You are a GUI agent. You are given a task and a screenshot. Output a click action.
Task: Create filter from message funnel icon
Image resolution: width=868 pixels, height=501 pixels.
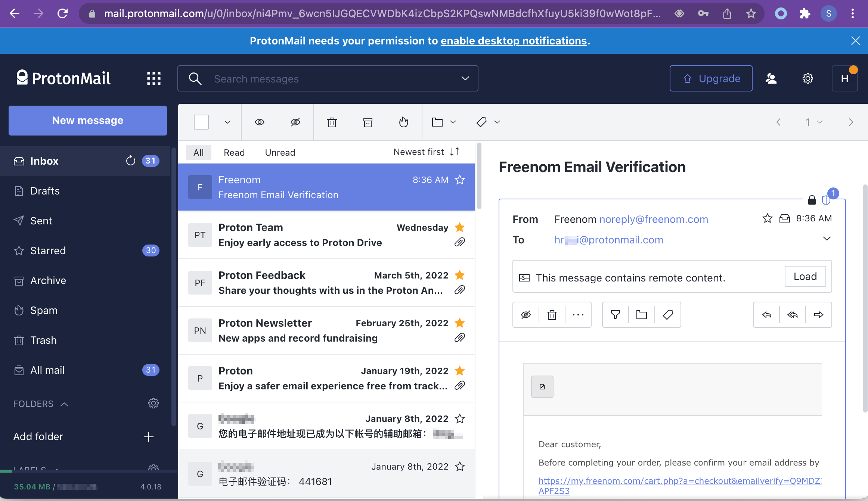pos(616,315)
